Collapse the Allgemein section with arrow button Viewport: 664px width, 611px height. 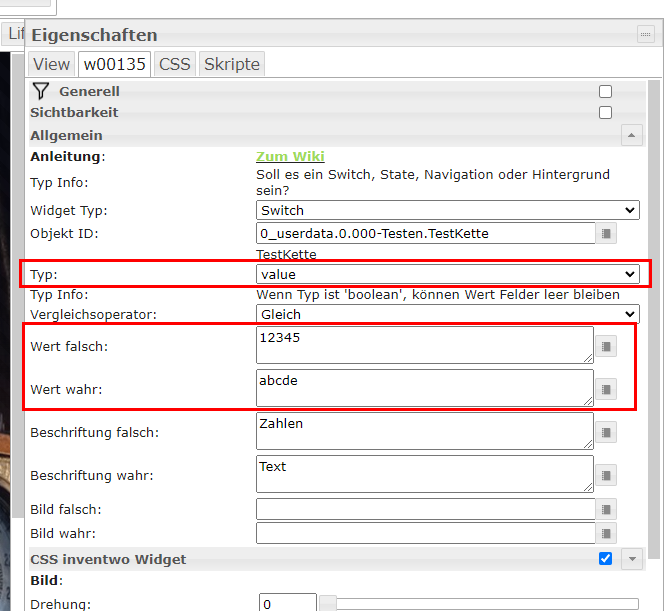tap(631, 135)
